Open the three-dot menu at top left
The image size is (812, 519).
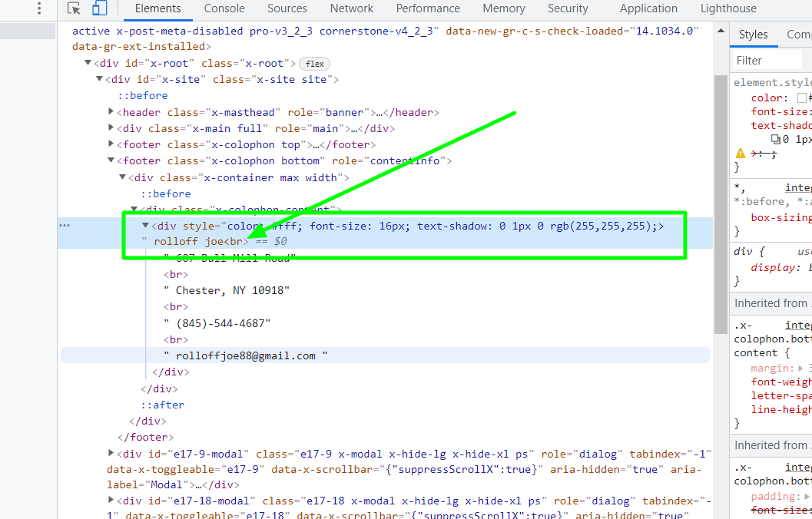point(40,9)
